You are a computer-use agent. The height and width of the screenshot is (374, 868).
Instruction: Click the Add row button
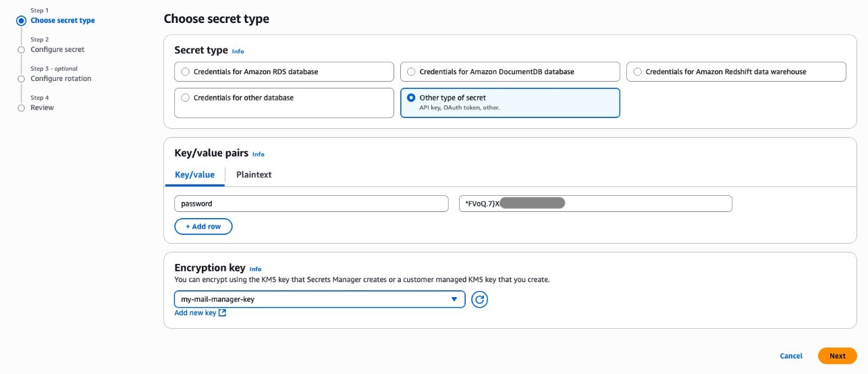coord(203,227)
